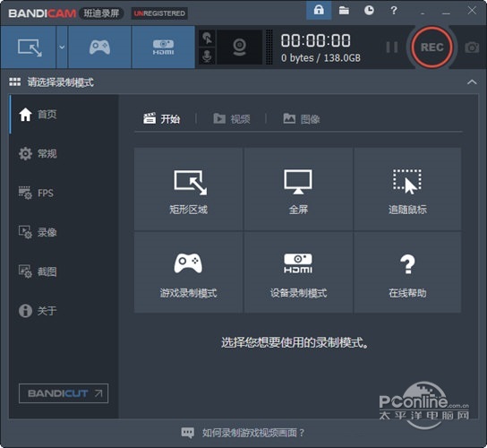Switch to the 图像 tab
487x448 pixels.
coord(302,119)
